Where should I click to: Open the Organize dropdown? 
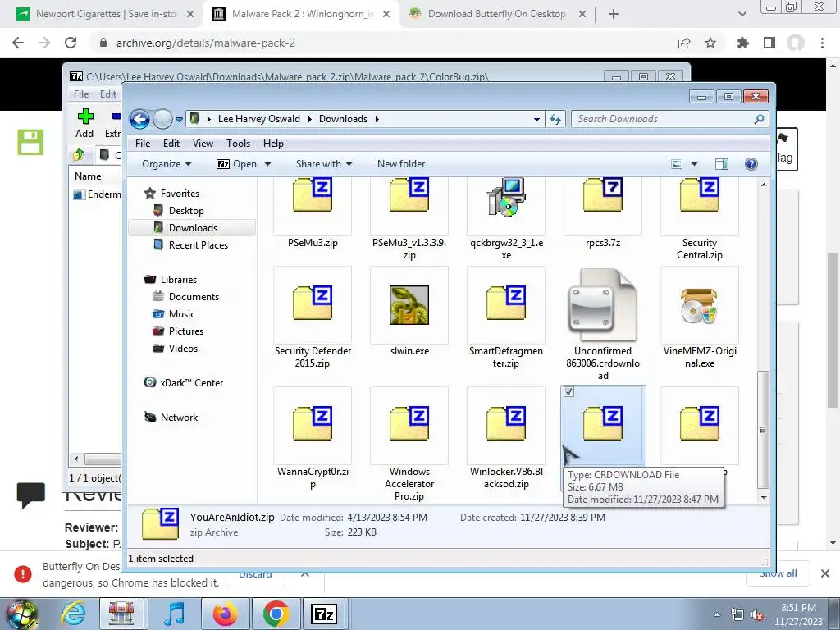pyautogui.click(x=167, y=164)
